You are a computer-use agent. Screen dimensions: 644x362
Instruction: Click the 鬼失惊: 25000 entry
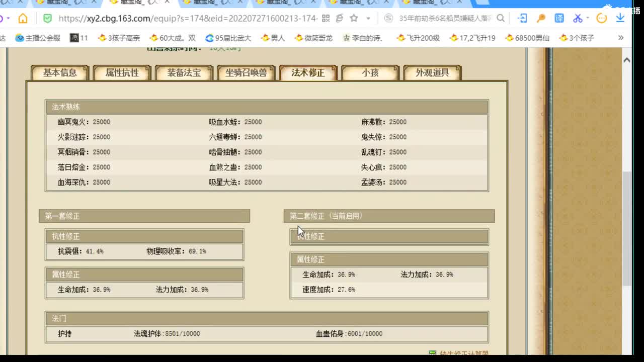[x=384, y=137]
